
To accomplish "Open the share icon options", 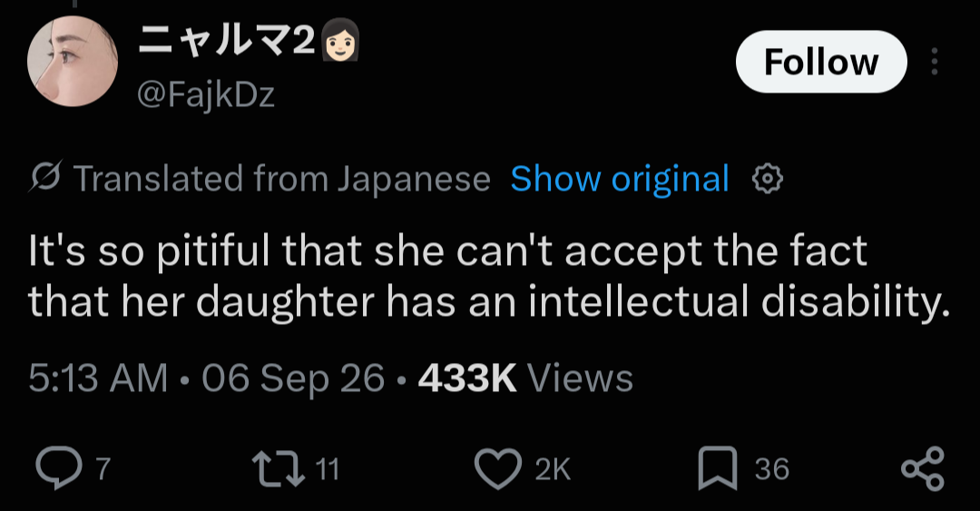I will click(x=923, y=468).
